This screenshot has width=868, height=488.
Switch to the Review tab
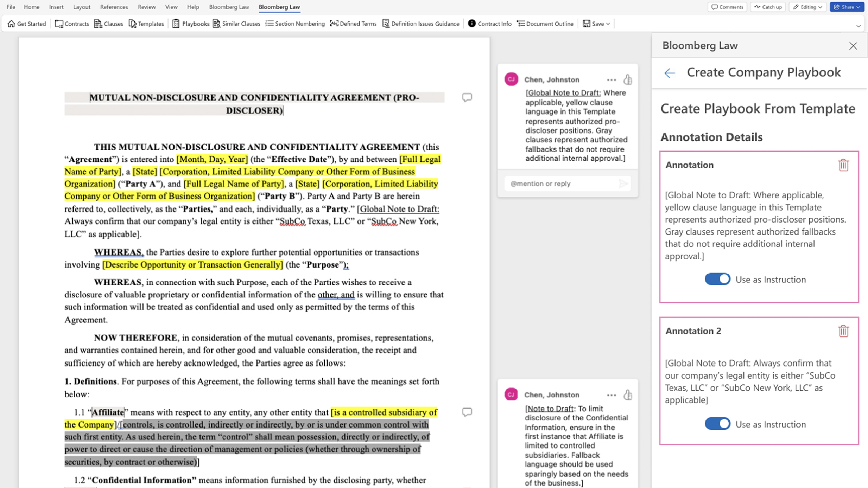[146, 7]
